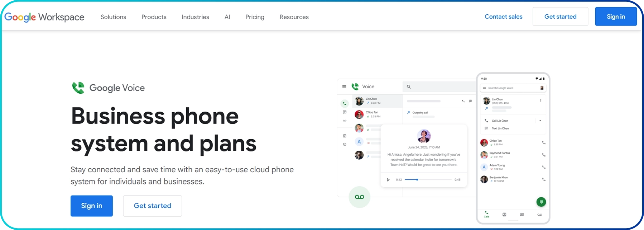Click the Contact sales link

503,17
